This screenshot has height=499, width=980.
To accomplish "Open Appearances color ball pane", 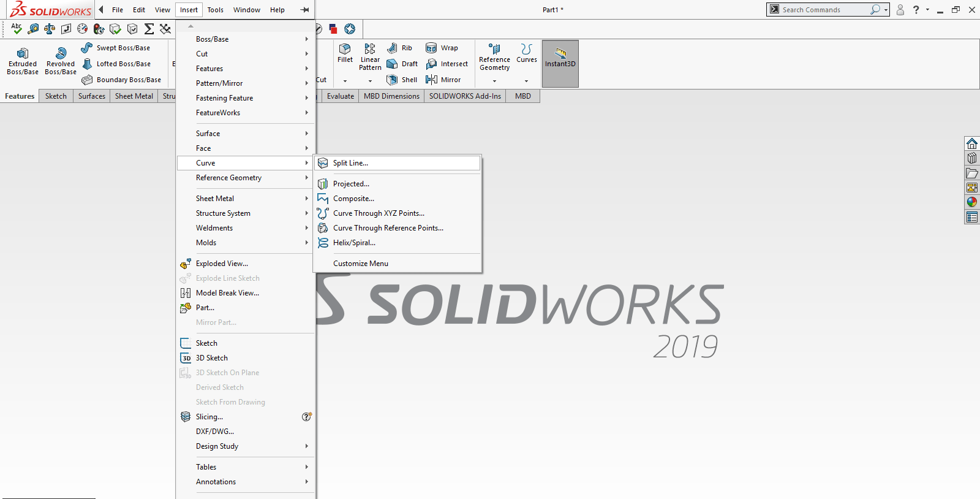I will click(972, 202).
